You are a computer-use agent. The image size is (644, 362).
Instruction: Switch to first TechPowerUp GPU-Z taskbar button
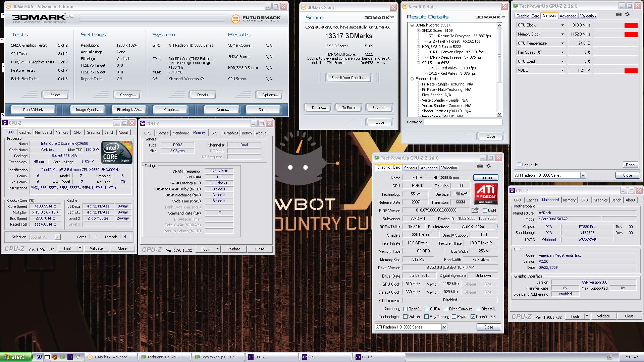(x=164, y=357)
